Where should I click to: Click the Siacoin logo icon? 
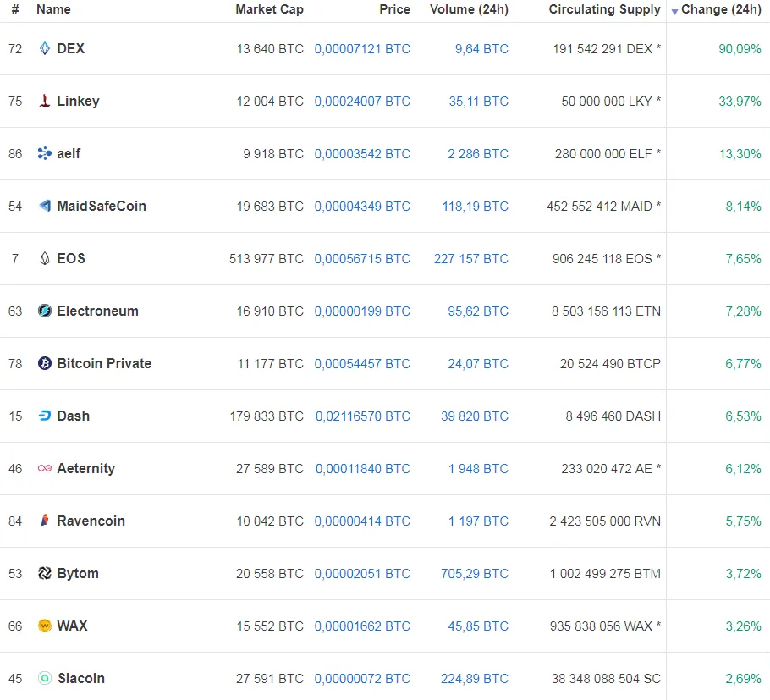(x=45, y=678)
